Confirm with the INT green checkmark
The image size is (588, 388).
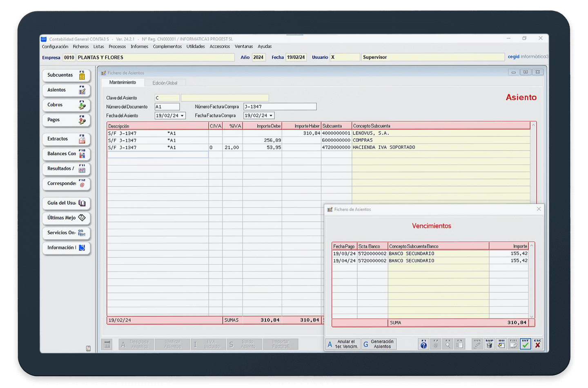525,344
